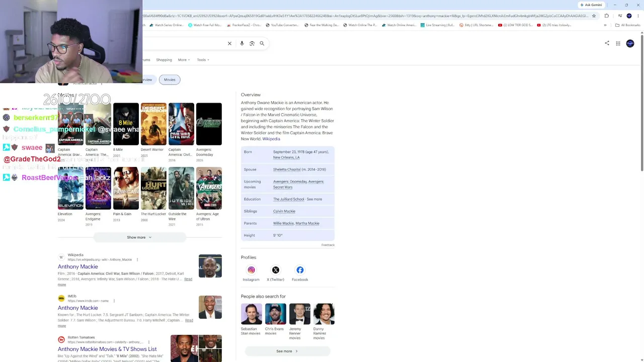
Task: Select the Sebastian Stan movies thumbnail
Action: pos(251,314)
